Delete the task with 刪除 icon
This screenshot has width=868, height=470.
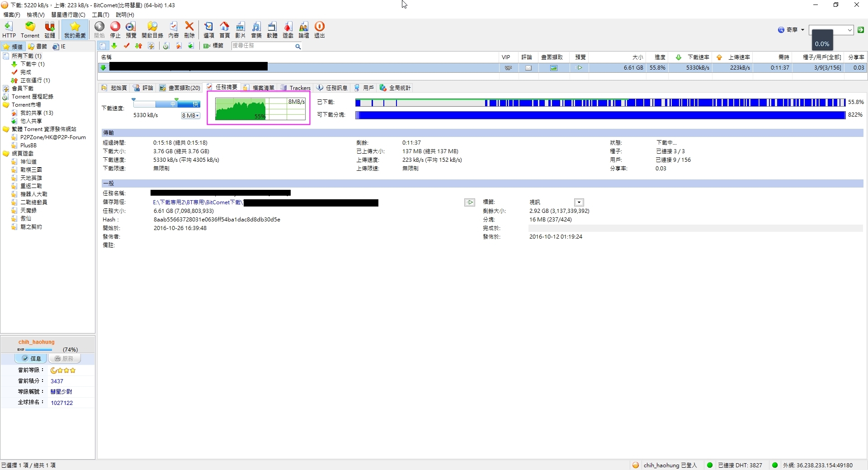click(x=189, y=30)
